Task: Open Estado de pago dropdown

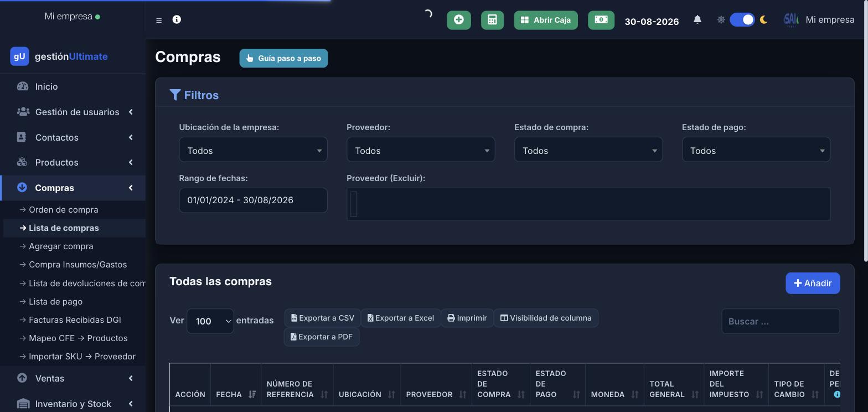Action: click(756, 150)
